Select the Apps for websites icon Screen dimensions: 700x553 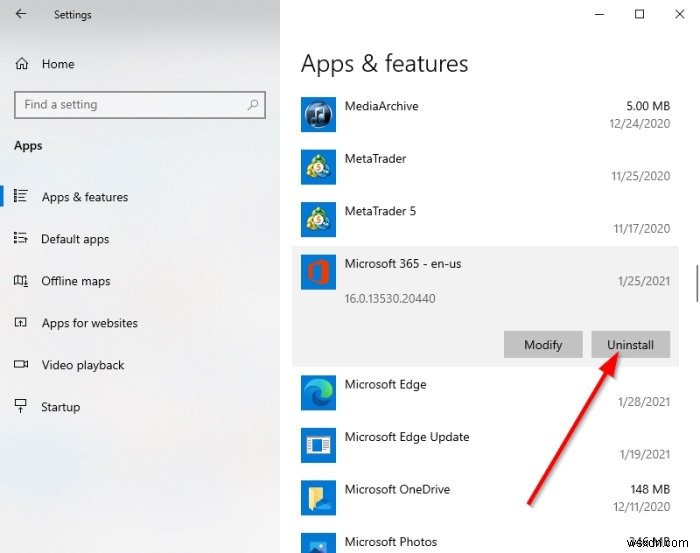(x=21, y=322)
